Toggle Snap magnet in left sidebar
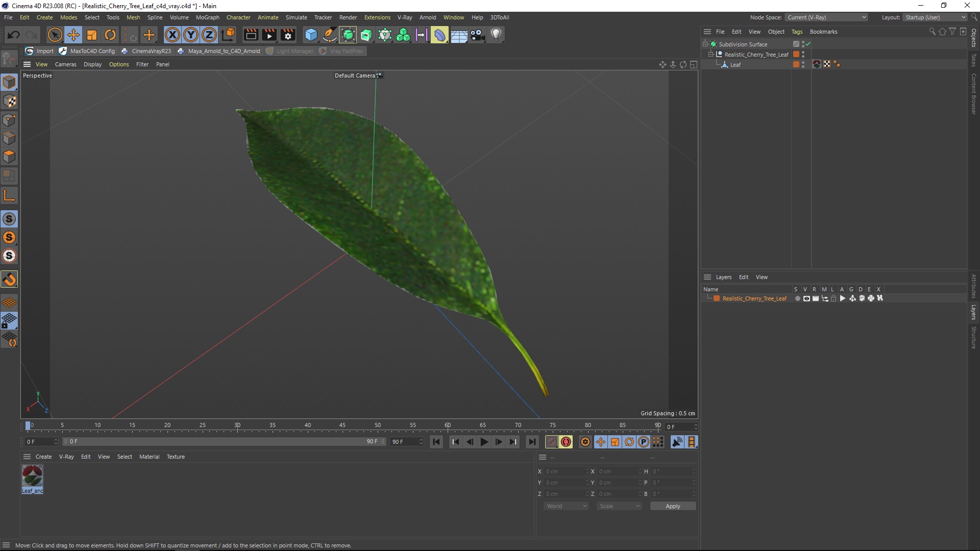Screen dimensions: 980x551 click(9, 279)
